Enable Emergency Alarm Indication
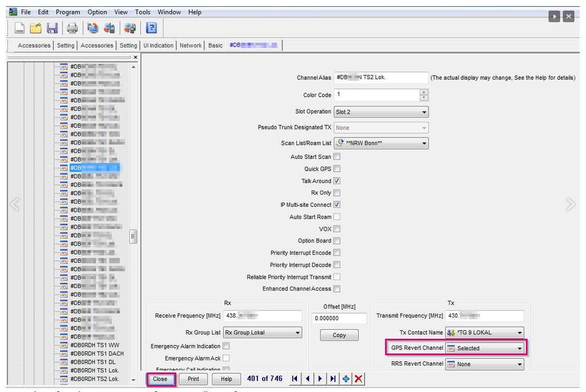The height and width of the screenshot is (392, 586). 225,346
